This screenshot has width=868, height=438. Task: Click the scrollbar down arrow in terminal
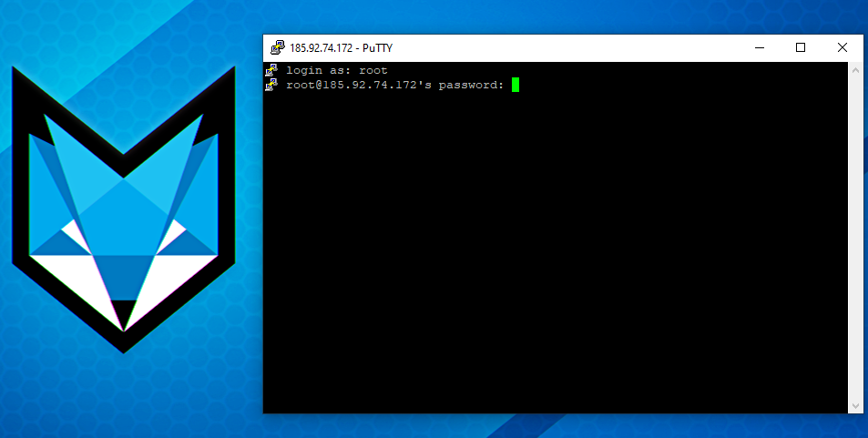click(855, 406)
